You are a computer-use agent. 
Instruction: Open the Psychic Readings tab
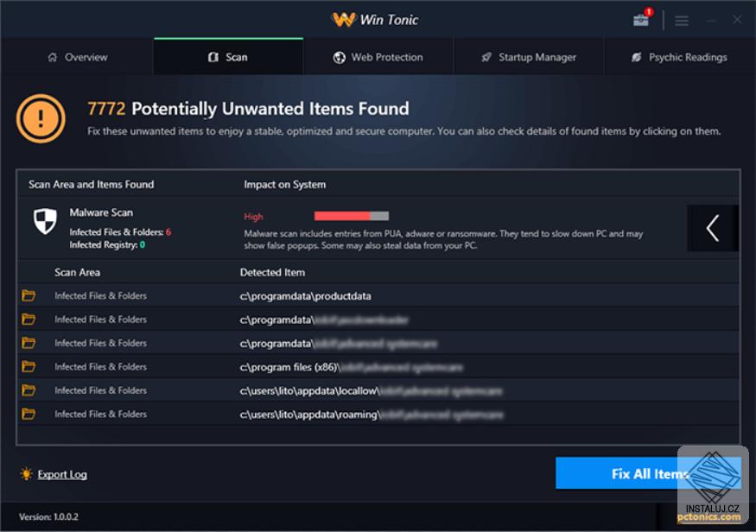coord(678,57)
